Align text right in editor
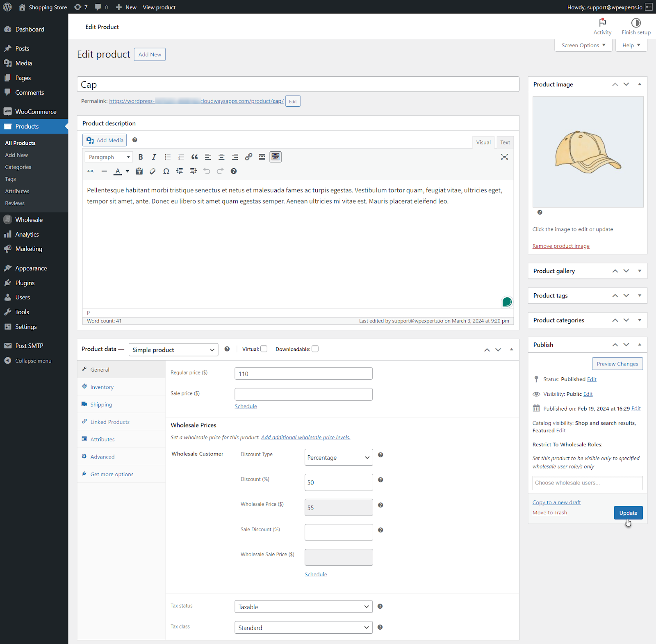This screenshot has height=644, width=656. (x=235, y=157)
